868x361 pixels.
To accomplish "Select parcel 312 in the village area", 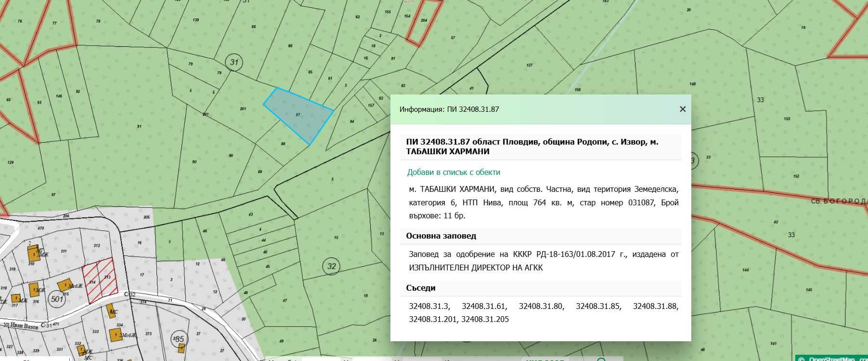I will click(97, 245).
